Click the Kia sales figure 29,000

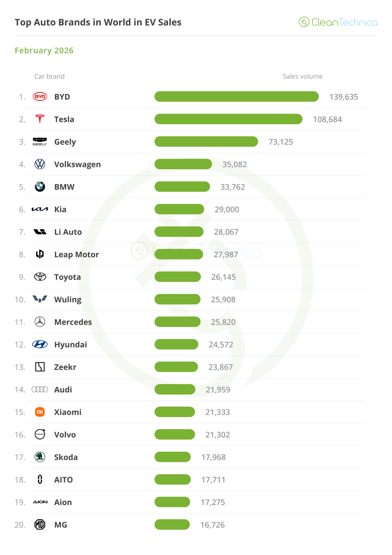point(227,210)
